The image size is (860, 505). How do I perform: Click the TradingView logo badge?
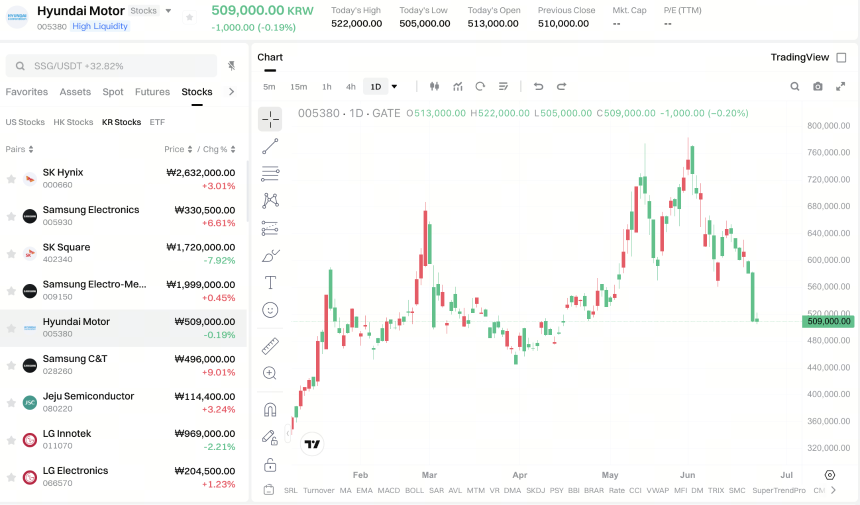[312, 444]
